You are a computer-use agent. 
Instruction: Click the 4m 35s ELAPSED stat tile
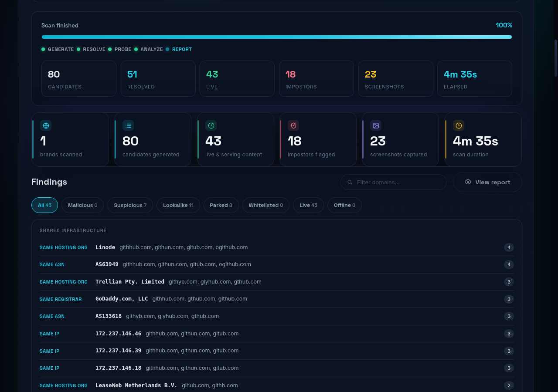tap(475, 78)
